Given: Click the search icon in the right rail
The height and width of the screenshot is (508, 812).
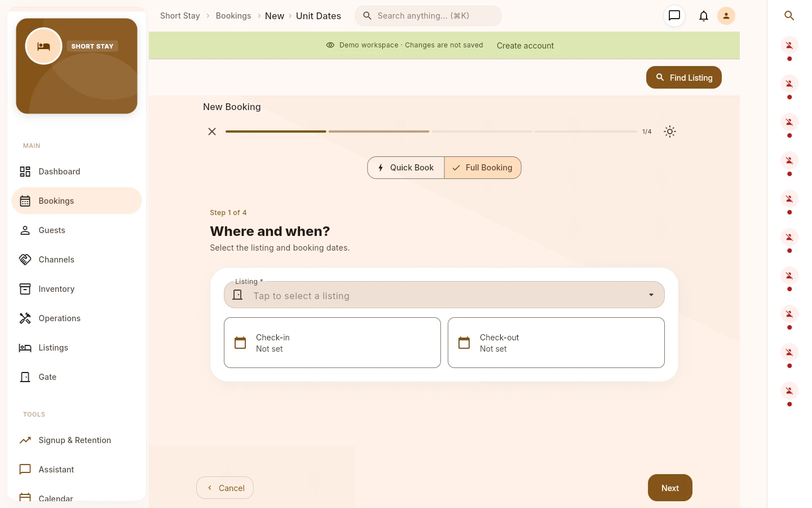Looking at the screenshot, I should 789,16.
